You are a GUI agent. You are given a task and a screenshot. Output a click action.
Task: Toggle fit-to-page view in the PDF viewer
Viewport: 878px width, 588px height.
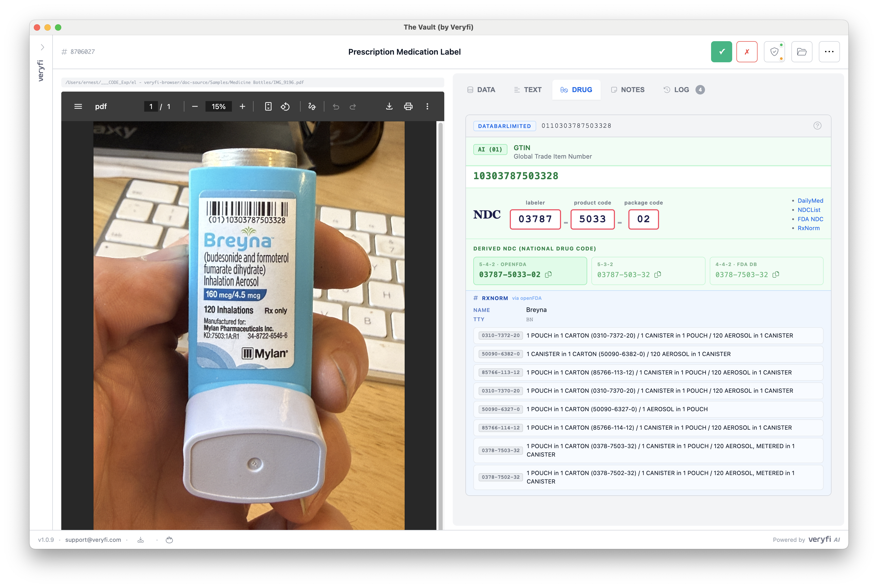(268, 107)
